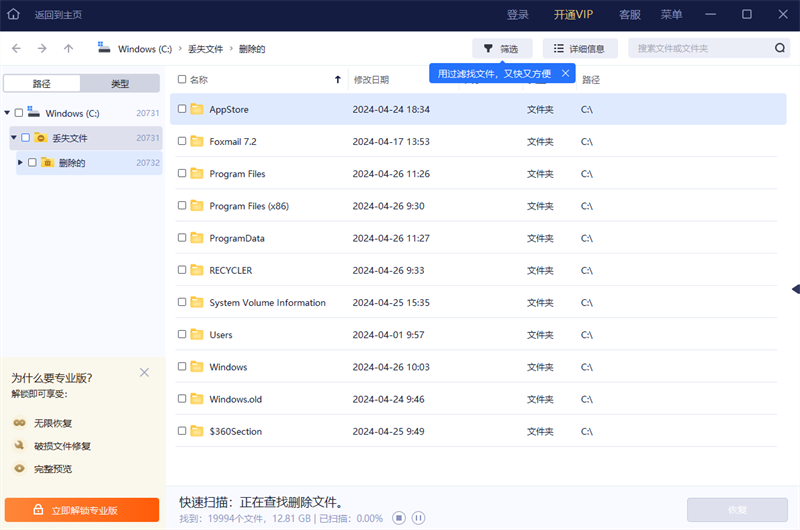This screenshot has height=530, width=800.
Task: Go back using the left arrow
Action: click(16, 48)
